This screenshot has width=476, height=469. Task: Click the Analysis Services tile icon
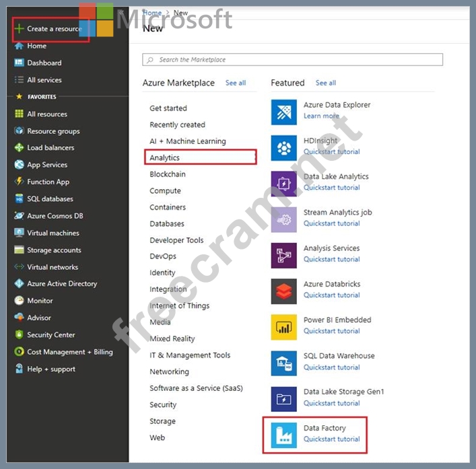pos(284,256)
